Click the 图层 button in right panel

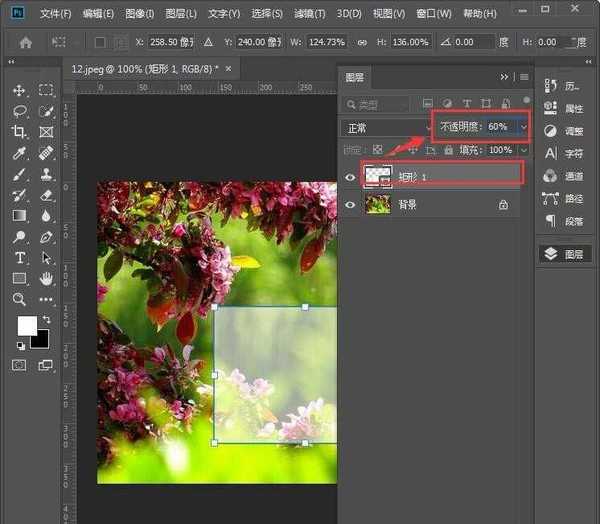coord(565,254)
